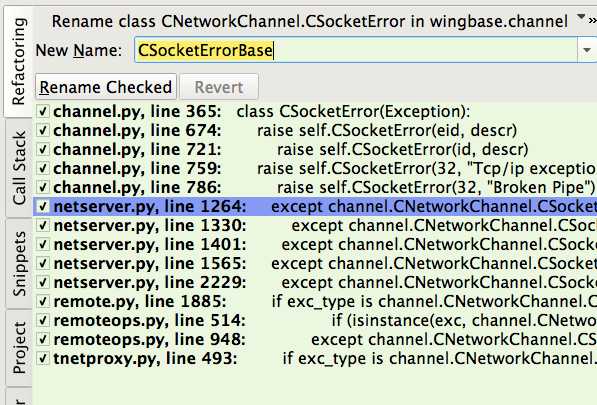Select the 'channel.py, line 674:' result row

315,131
